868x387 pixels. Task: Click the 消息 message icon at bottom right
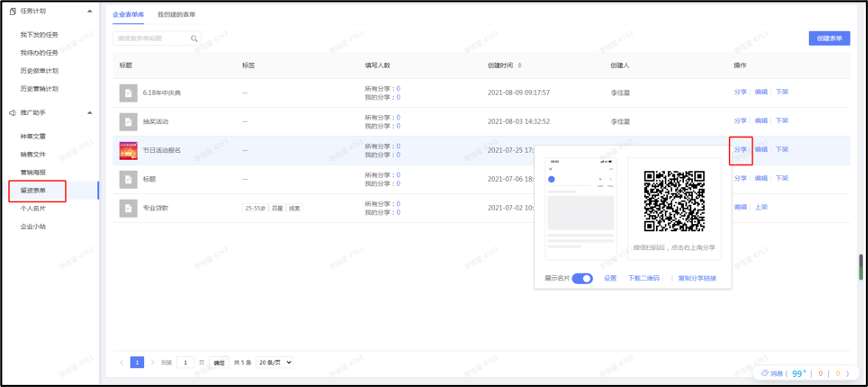765,373
